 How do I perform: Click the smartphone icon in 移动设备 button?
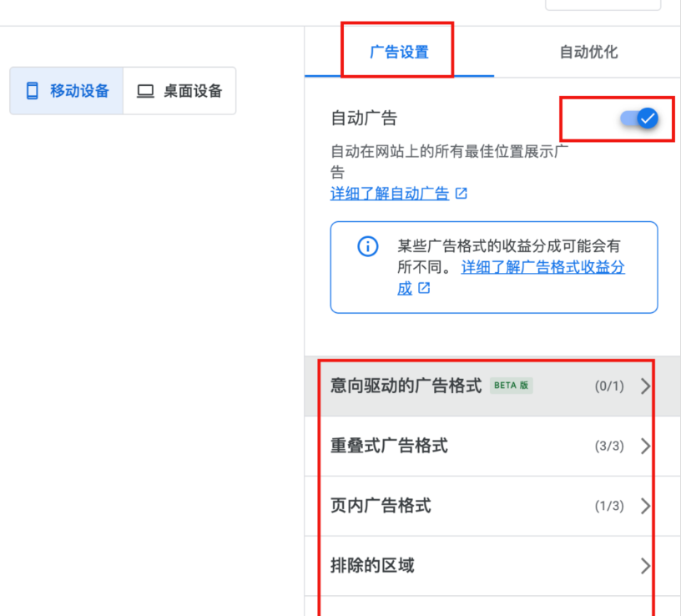pos(32,90)
